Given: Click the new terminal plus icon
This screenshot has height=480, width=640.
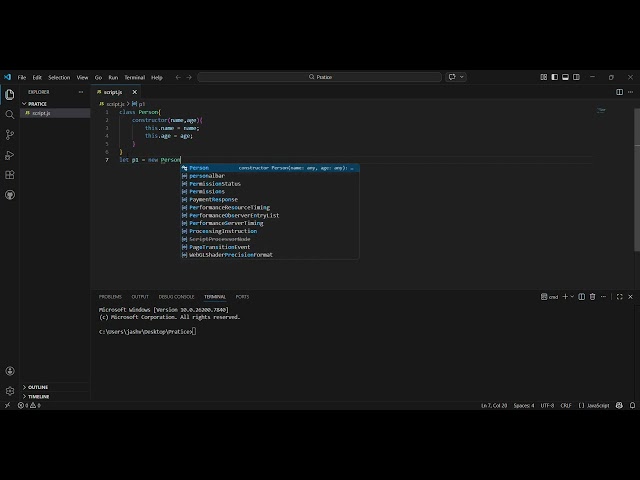Looking at the screenshot, I should click(565, 297).
